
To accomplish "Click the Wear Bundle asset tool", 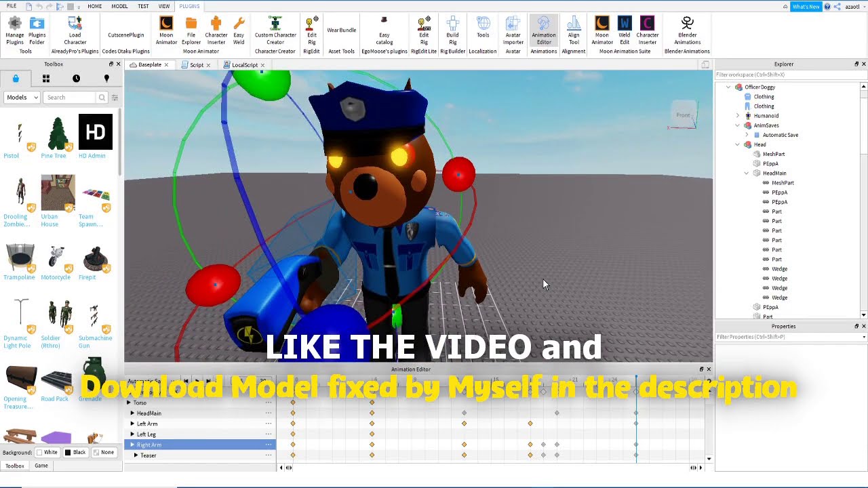I will click(x=341, y=30).
